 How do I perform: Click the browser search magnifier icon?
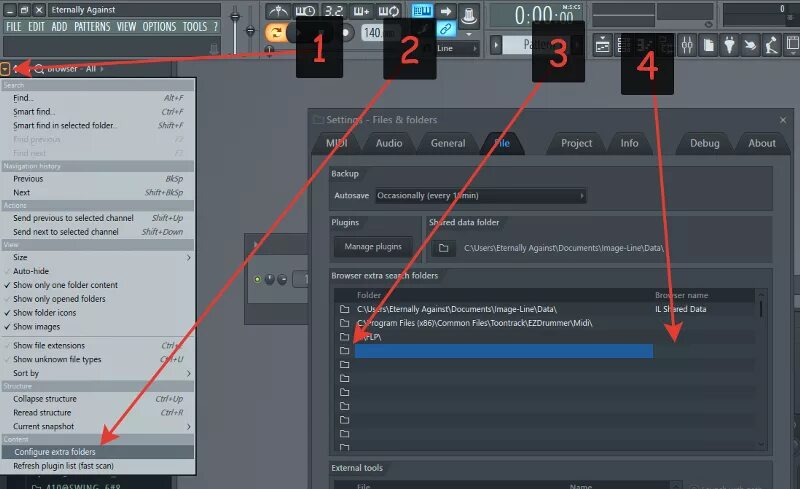pos(39,69)
